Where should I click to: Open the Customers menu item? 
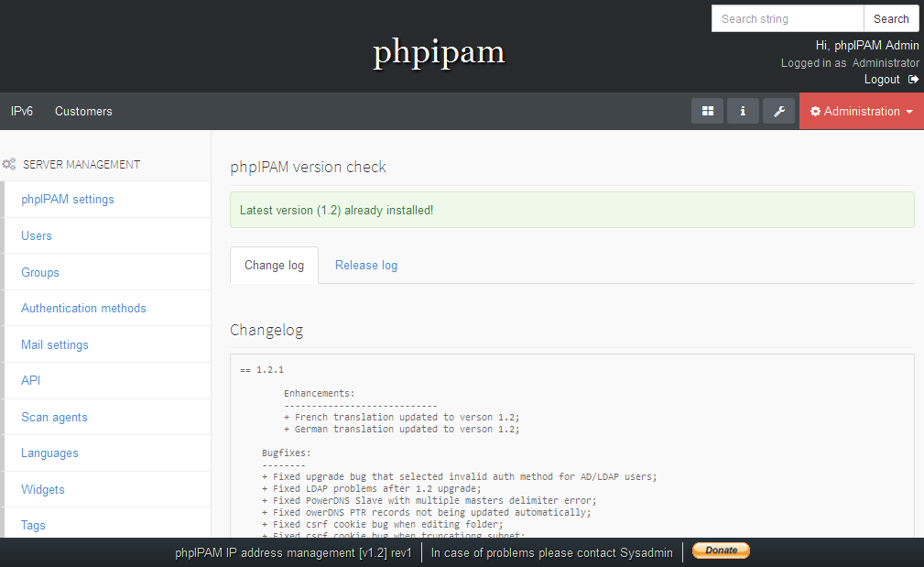(x=83, y=111)
